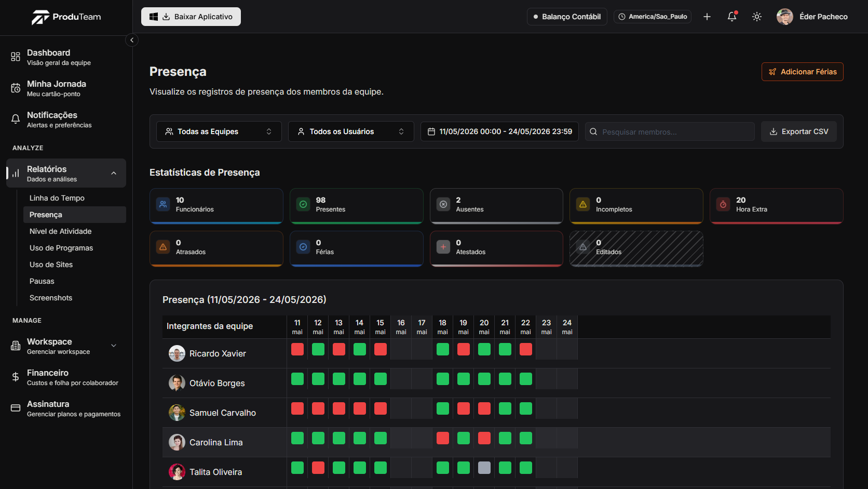This screenshot has height=489, width=868.
Task: Open the notifications bell icon
Action: pyautogui.click(x=732, y=17)
